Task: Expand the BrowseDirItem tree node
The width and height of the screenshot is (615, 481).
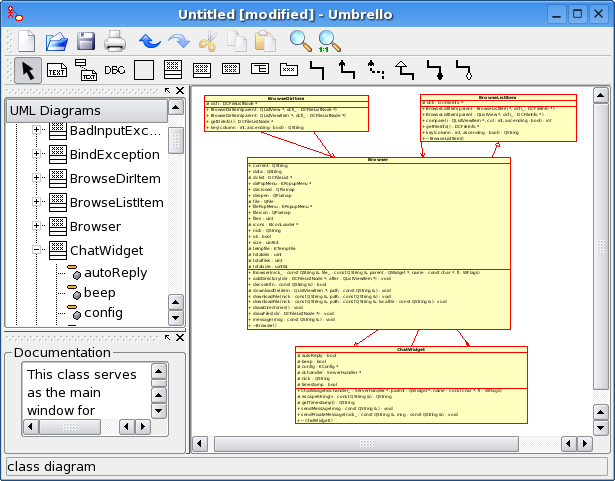Action: pyautogui.click(x=36, y=178)
